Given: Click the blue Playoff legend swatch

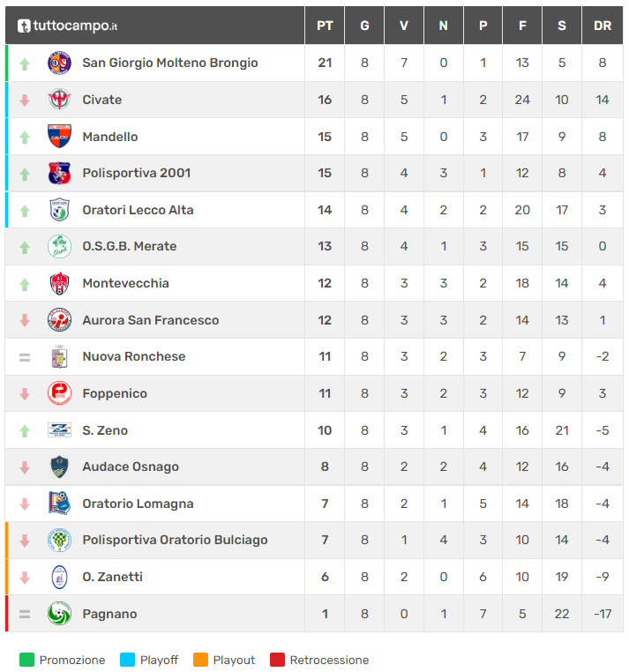Looking at the screenshot, I should [127, 660].
